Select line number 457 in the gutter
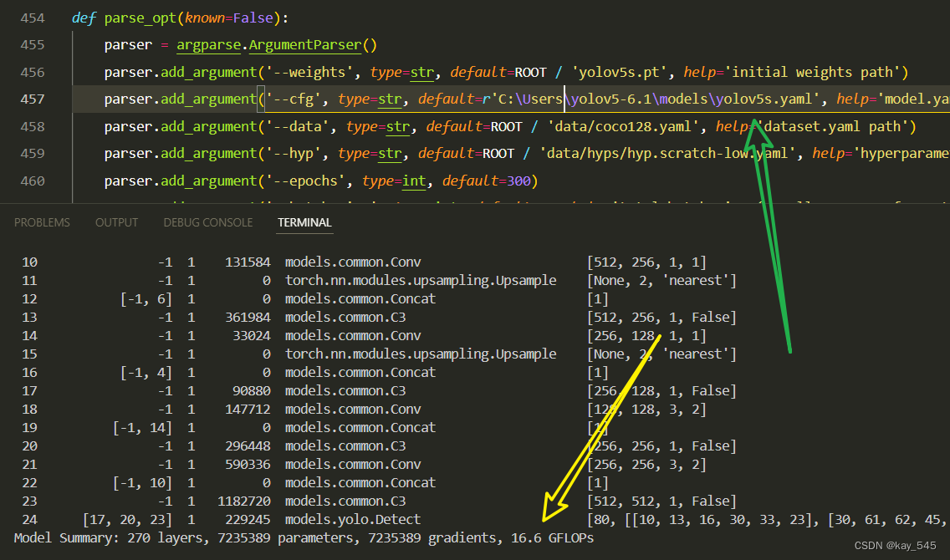The width and height of the screenshot is (950, 560). [x=32, y=98]
